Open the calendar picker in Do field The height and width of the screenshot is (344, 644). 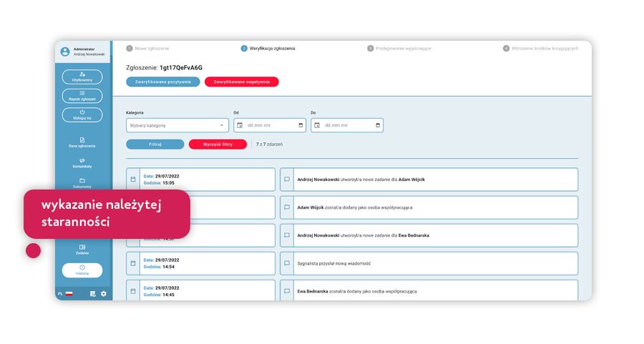coord(378,125)
